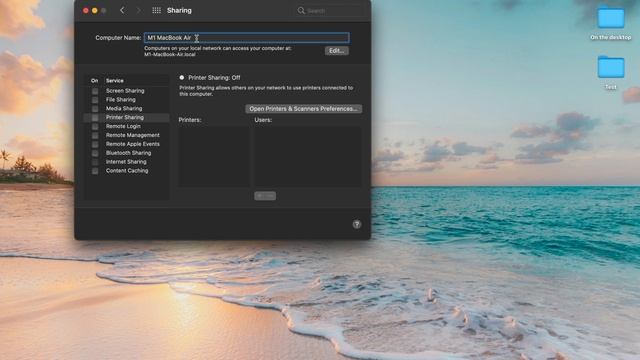This screenshot has height=360, width=640.
Task: Check the Content Caching box
Action: pyautogui.click(x=95, y=171)
